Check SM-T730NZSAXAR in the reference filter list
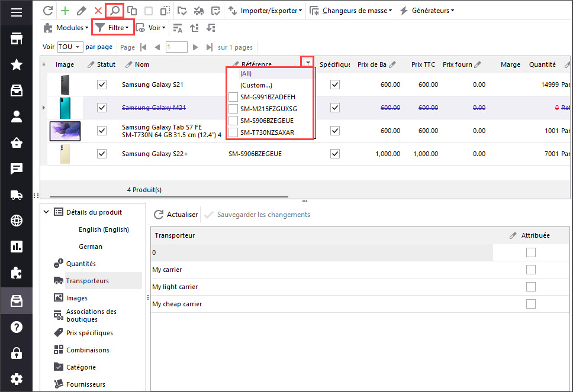 [233, 132]
